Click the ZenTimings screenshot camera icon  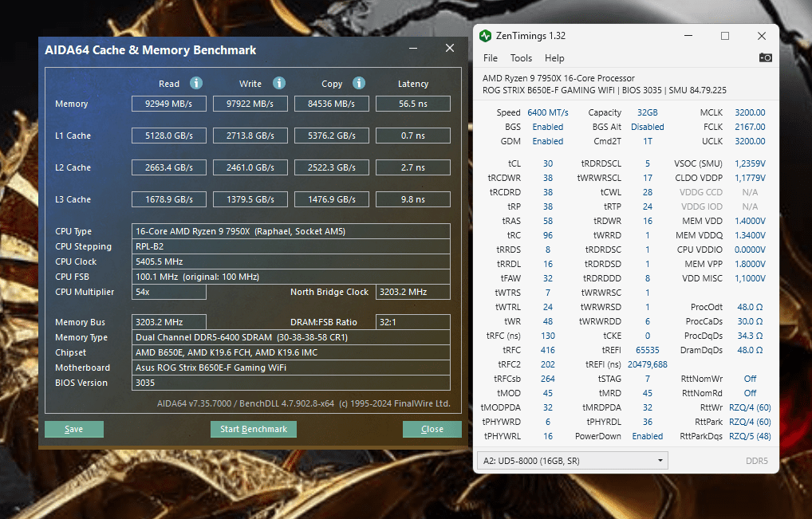(x=766, y=57)
